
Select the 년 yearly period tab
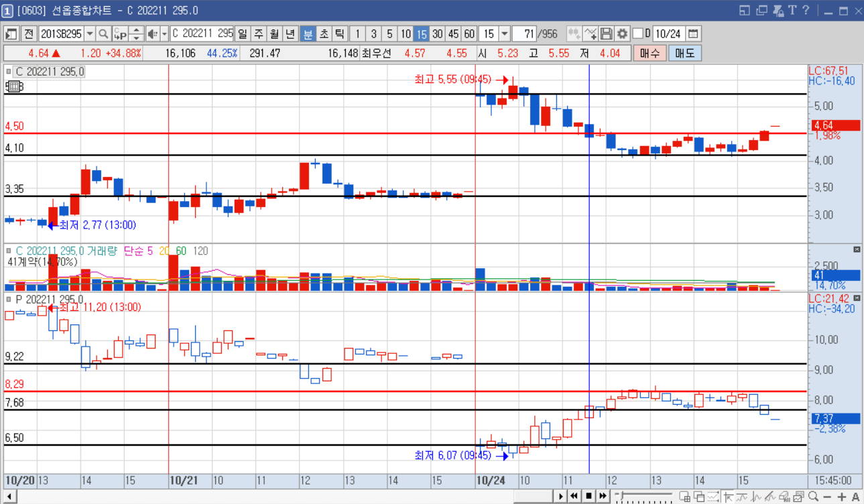click(x=290, y=34)
